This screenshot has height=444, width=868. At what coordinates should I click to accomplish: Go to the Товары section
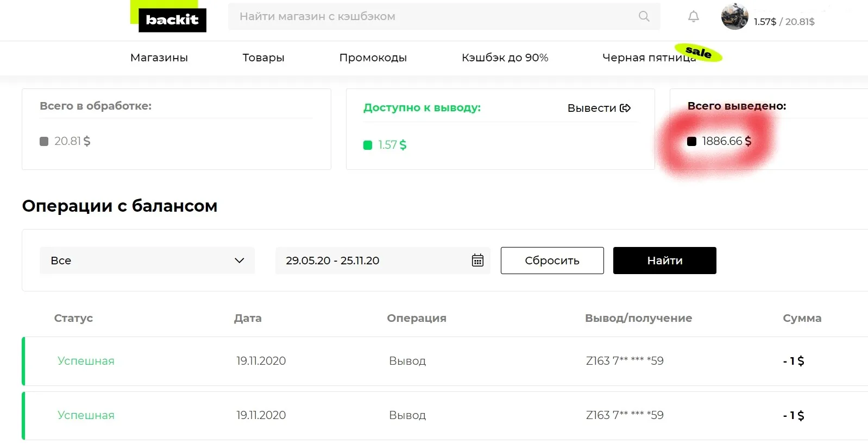pos(263,58)
